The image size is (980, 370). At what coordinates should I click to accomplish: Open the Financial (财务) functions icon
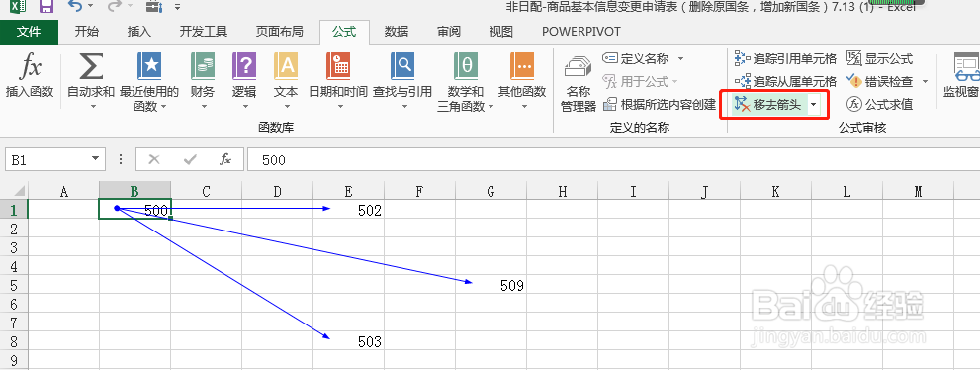pos(203,66)
